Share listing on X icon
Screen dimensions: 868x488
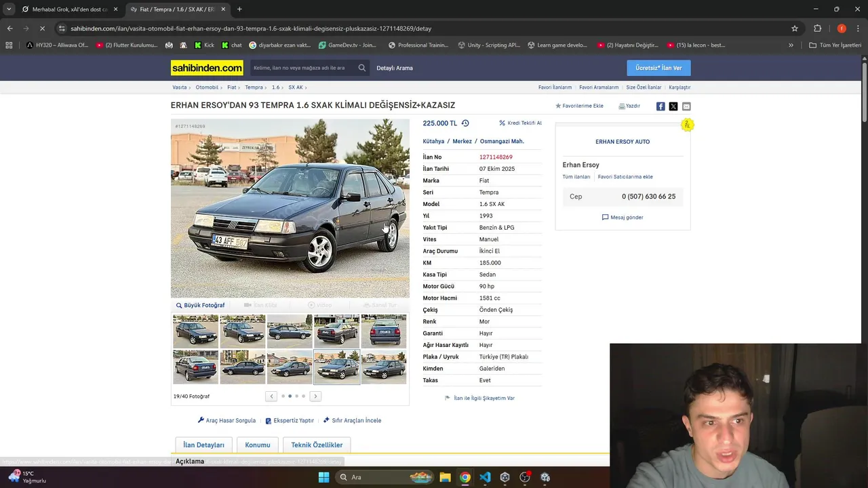[673, 106]
